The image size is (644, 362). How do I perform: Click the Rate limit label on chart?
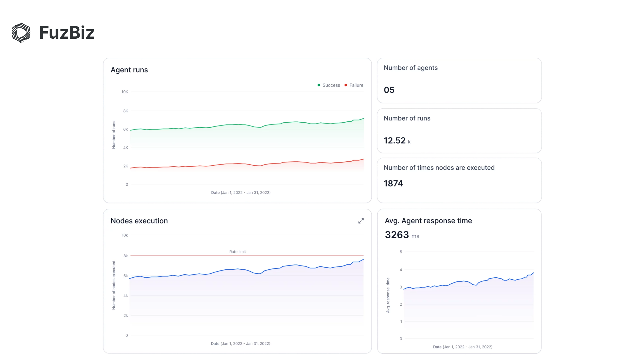237,252
